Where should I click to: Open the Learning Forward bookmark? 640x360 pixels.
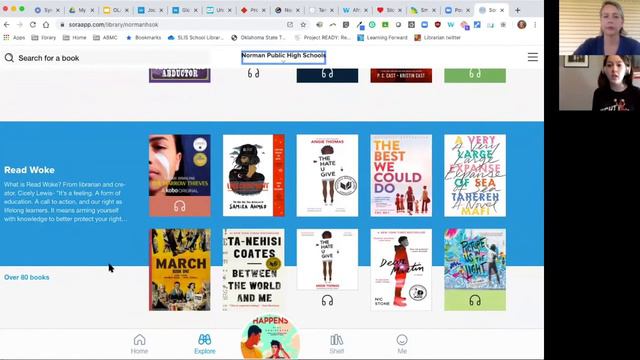(x=382, y=38)
